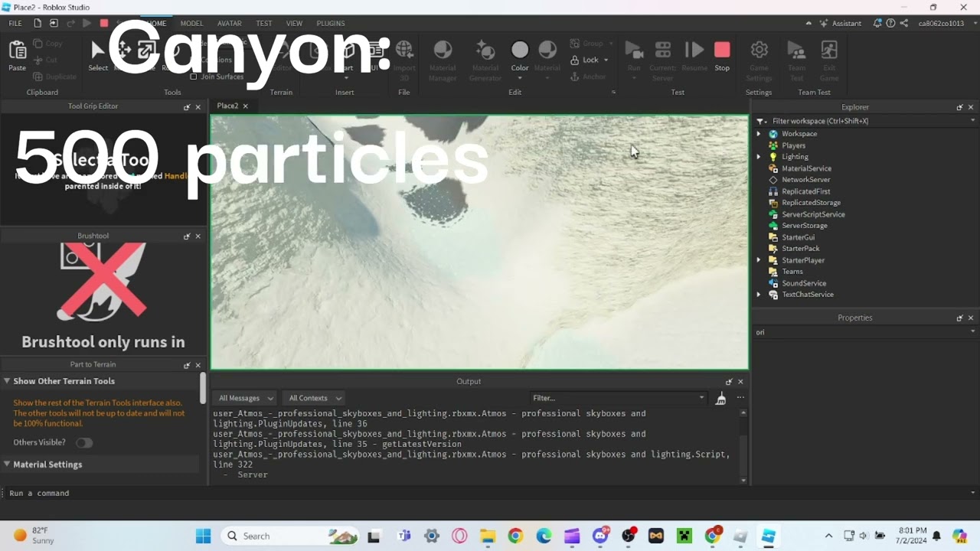Click the Roblox Studio taskbar icon
The width and height of the screenshot is (980, 551).
767,536
